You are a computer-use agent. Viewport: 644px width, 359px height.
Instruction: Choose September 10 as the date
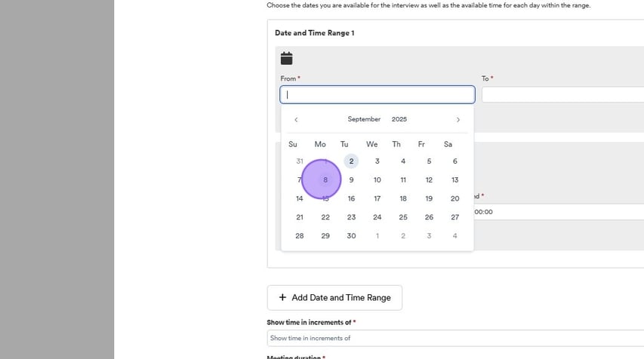click(x=377, y=180)
